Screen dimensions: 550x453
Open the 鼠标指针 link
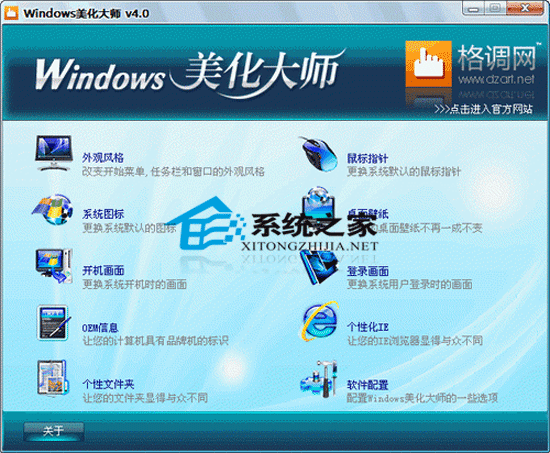coord(368,158)
